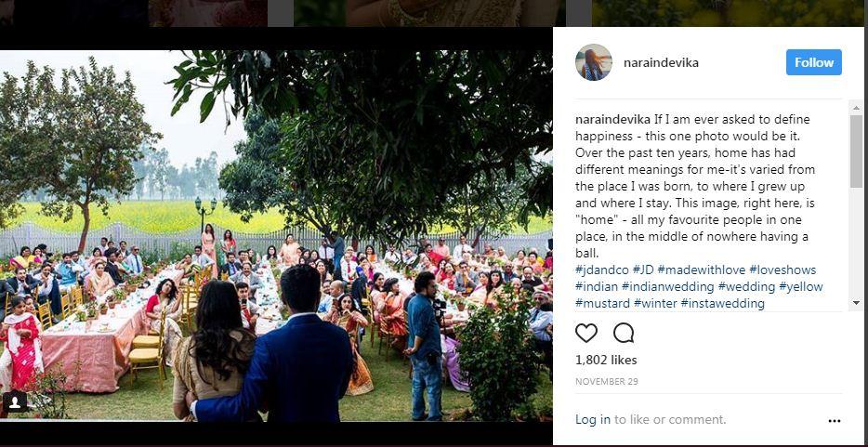View the 1,802 likes list

coord(606,361)
